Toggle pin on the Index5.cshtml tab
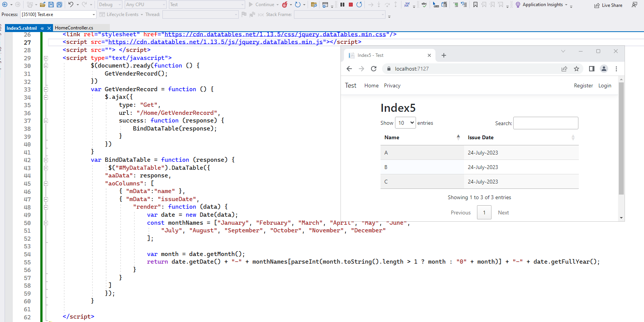The height and width of the screenshot is (322, 644). tap(42, 28)
